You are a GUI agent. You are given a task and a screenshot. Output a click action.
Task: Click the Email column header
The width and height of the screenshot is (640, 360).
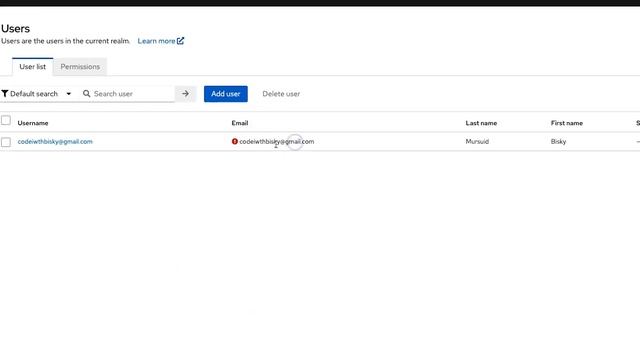point(240,123)
